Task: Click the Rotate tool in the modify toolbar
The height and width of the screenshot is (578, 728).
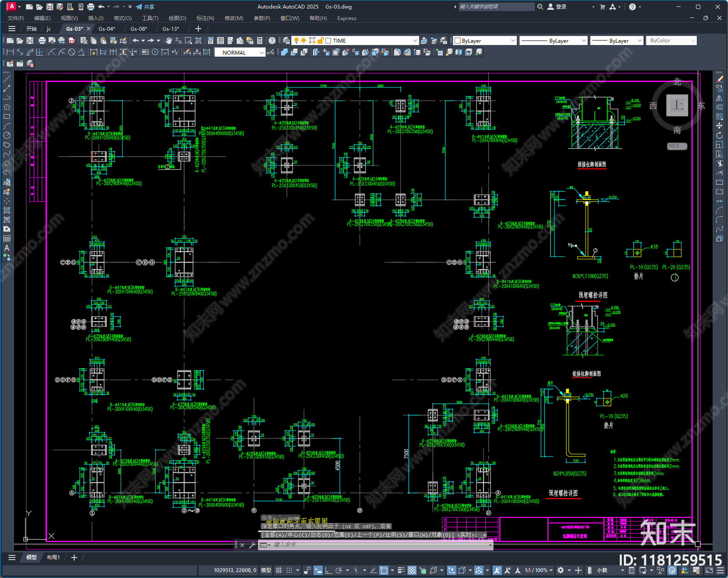Action: pyautogui.click(x=719, y=135)
